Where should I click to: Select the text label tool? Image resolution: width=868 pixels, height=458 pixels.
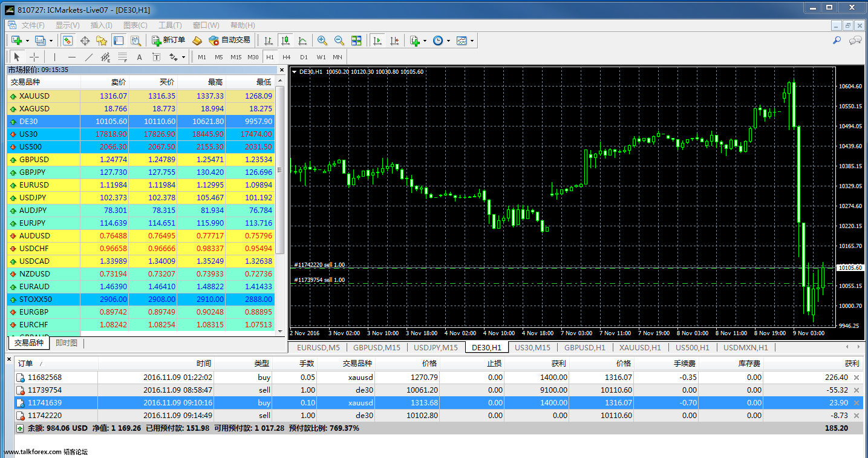click(156, 57)
